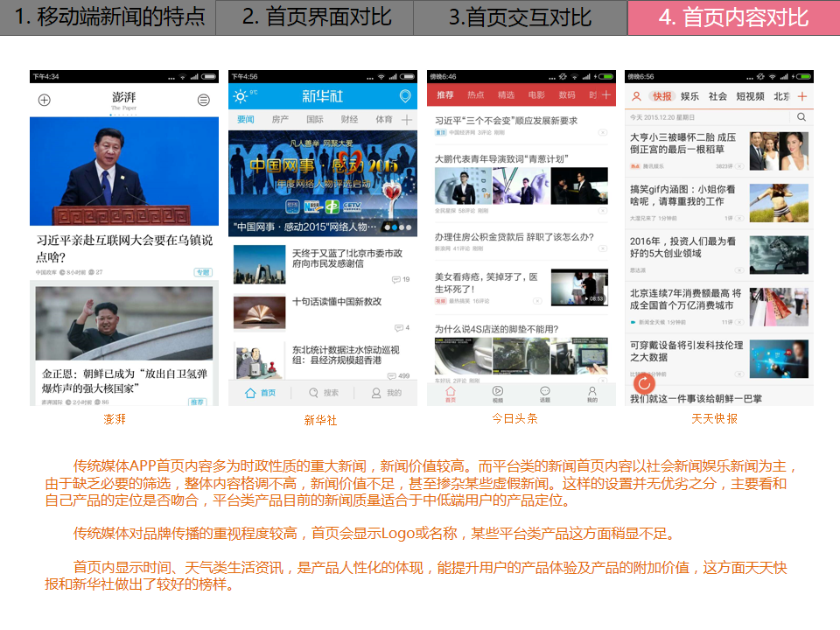Image resolution: width=840 pixels, height=630 pixels.
Task: Select 数码 tab in 今日头条
Action: [567, 94]
